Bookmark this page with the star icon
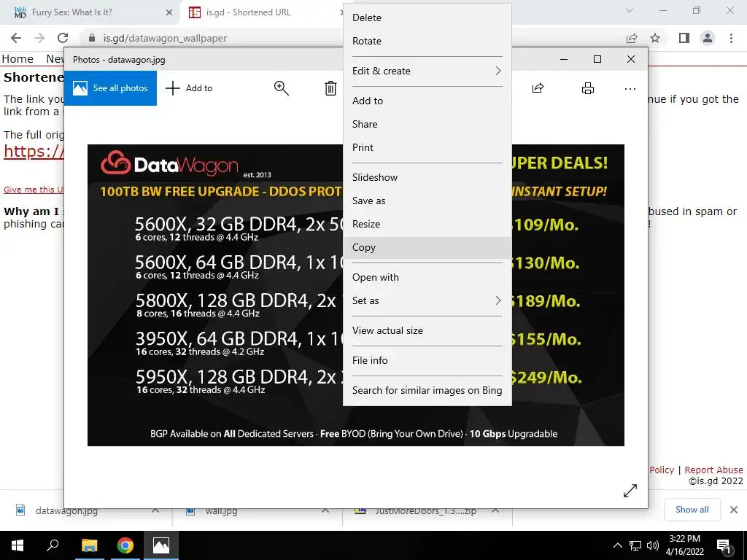The width and height of the screenshot is (747, 560). (655, 38)
